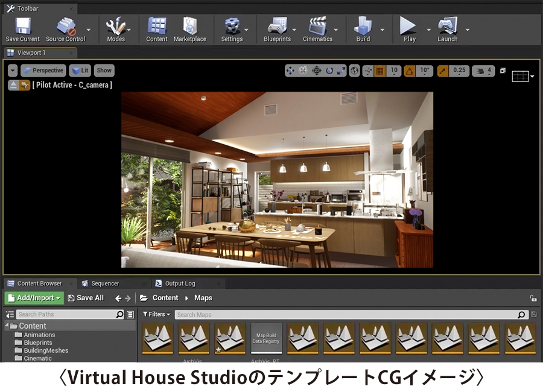Open the Perspective view dropdown
Image resolution: width=543 pixels, height=392 pixels.
coord(43,70)
